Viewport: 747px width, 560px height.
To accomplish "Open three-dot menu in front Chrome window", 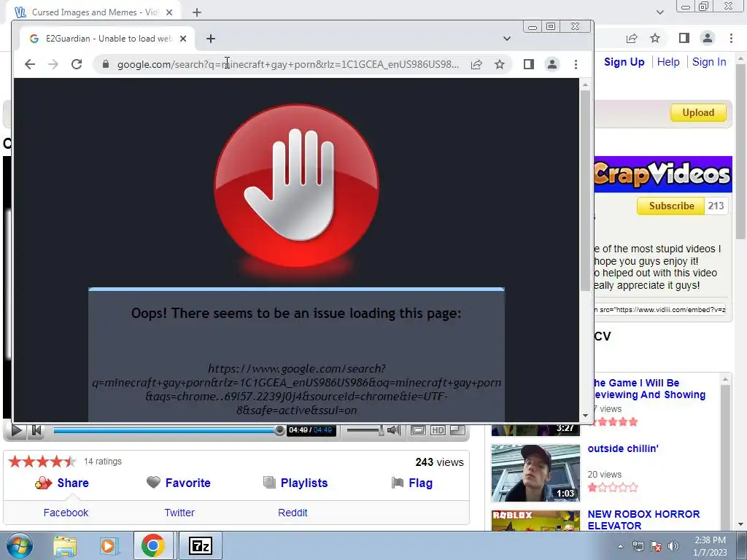I will pyautogui.click(x=576, y=64).
